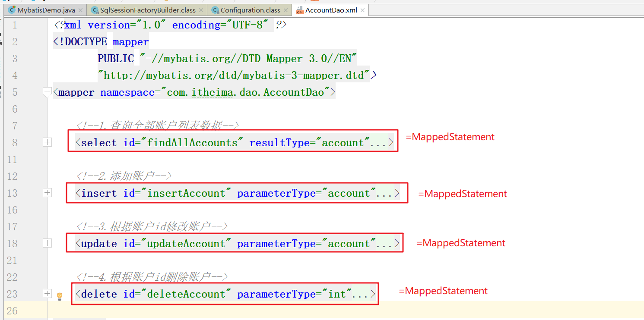Click the comment on line 7
The width and height of the screenshot is (644, 320).
(158, 125)
